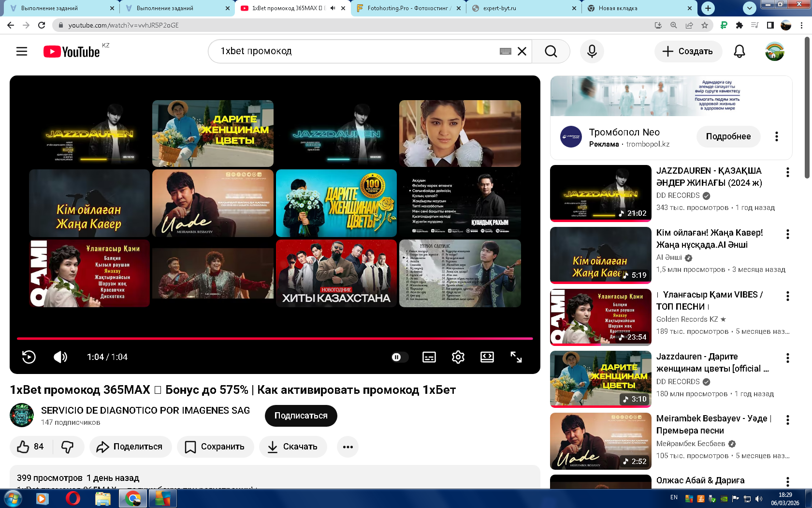The image size is (812, 508).
Task: Open YouTube notifications bell
Action: 739,51
